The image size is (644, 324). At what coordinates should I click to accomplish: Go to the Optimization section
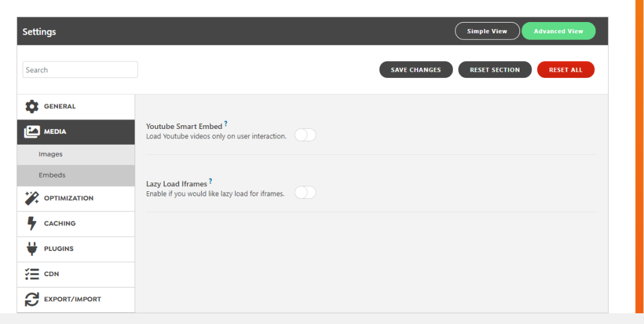point(76,198)
